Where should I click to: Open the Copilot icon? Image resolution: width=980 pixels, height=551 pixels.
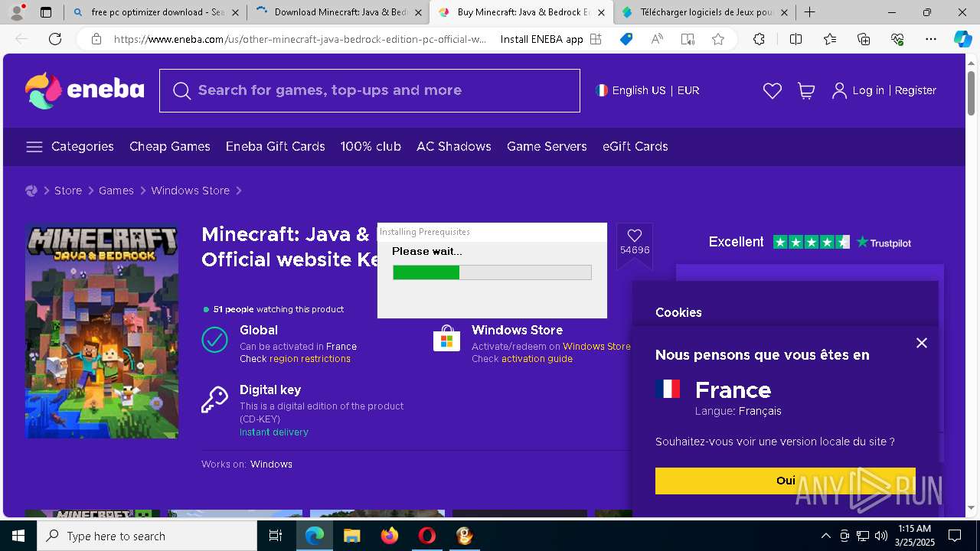point(963,39)
